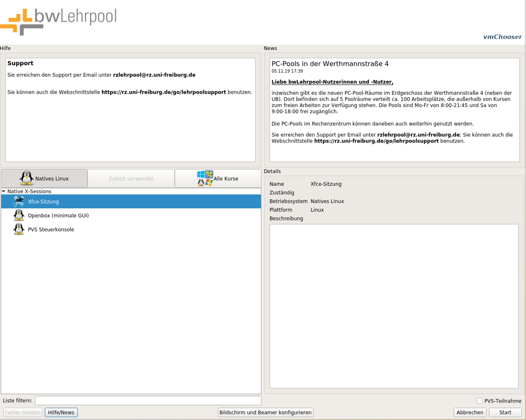Image resolution: width=526 pixels, height=420 pixels.
Task: Click the Openbox penguin icon
Action: click(x=19, y=215)
